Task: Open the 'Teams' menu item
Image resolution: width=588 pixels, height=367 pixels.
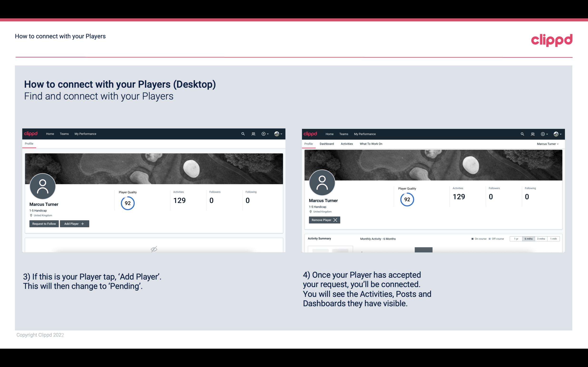Action: click(64, 133)
